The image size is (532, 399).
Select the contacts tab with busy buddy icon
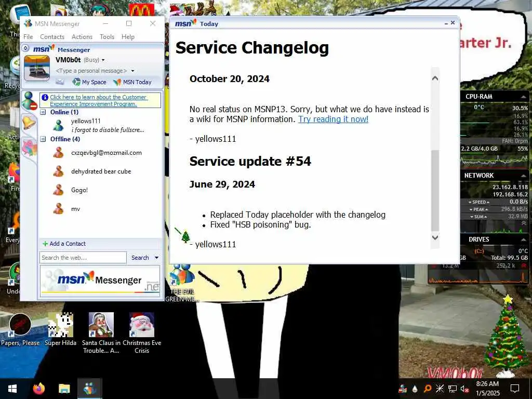point(30,101)
